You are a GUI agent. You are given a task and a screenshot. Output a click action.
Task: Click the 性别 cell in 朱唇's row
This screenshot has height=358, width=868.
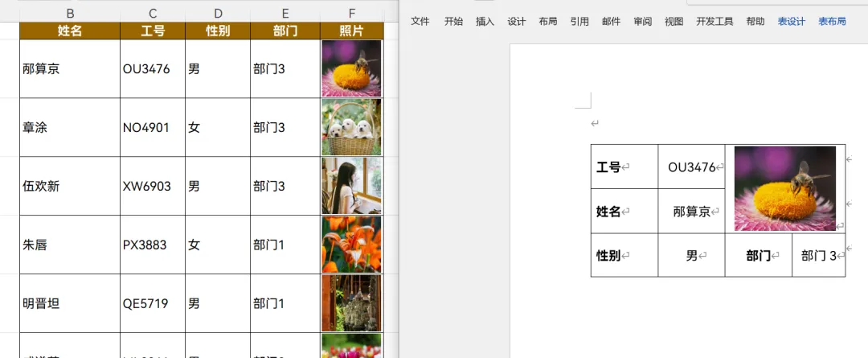(x=218, y=245)
